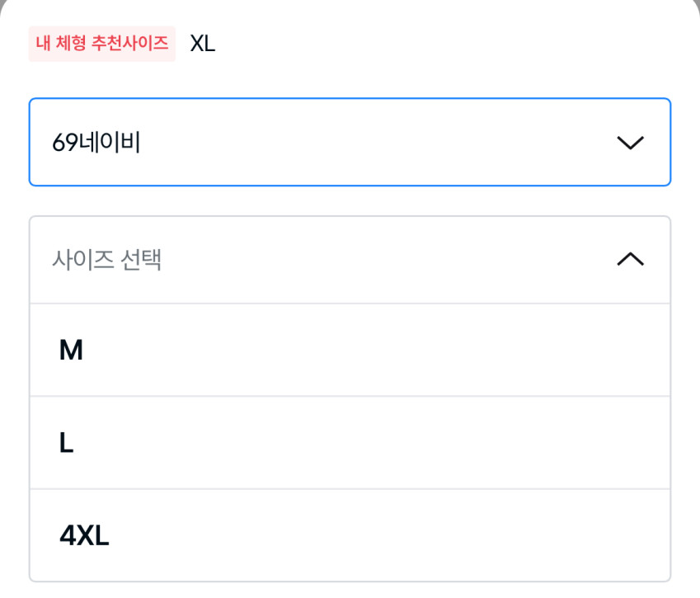
Task: Open the 69네이비 color dropdown
Action: point(350,143)
